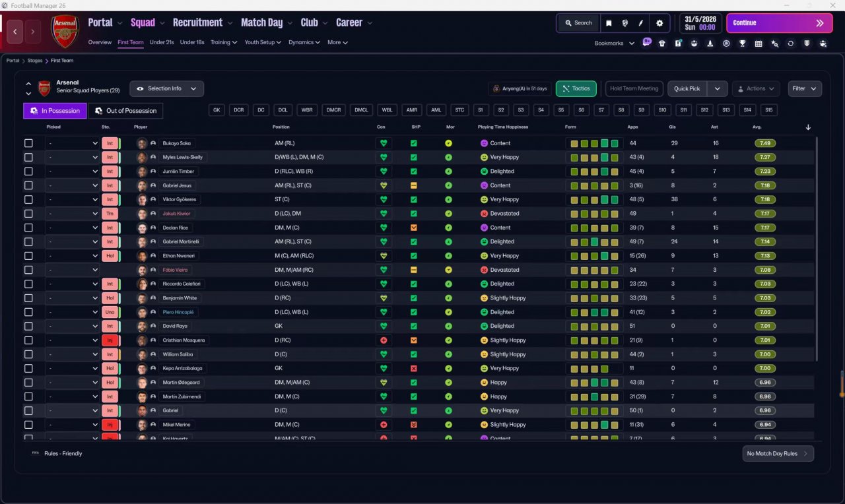Click the training cone shortcut icon
The height and width of the screenshot is (504, 845).
[710, 44]
